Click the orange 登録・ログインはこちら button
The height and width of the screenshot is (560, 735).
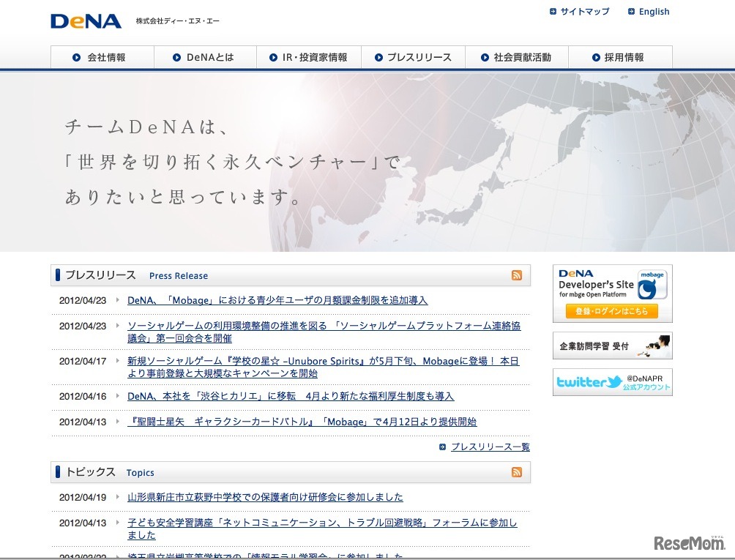coord(611,311)
